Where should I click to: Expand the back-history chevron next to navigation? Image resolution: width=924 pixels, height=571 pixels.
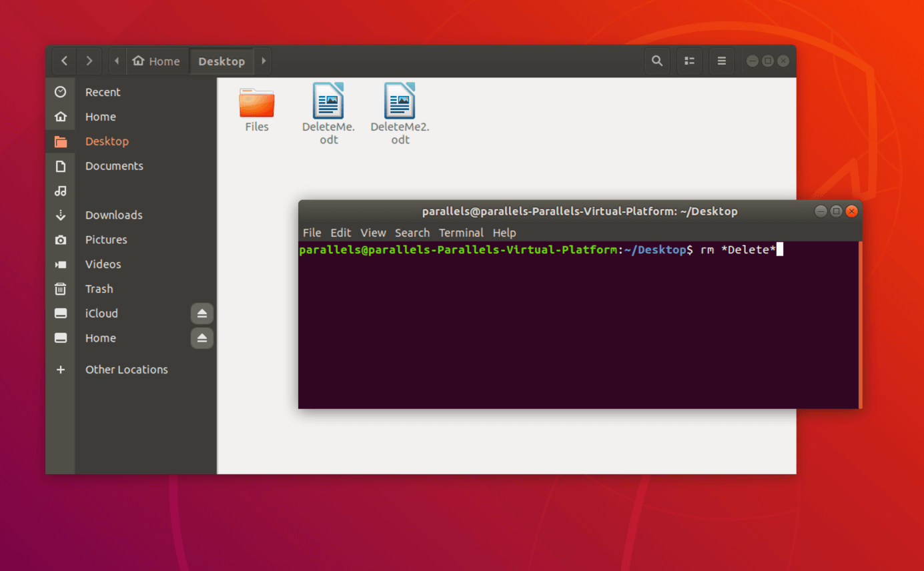click(x=89, y=61)
